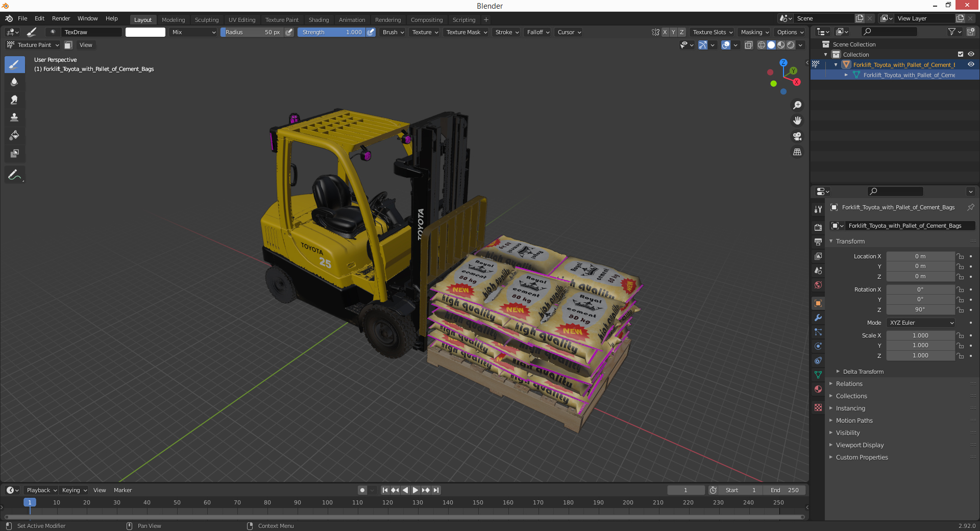Switch to the Scripting workspace tab
The image size is (980, 531).
click(463, 20)
